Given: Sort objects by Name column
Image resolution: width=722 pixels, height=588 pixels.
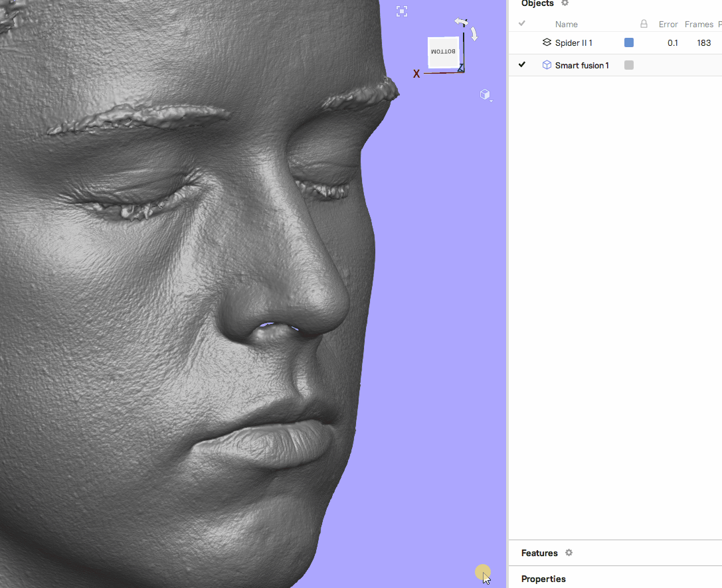Looking at the screenshot, I should click(566, 25).
